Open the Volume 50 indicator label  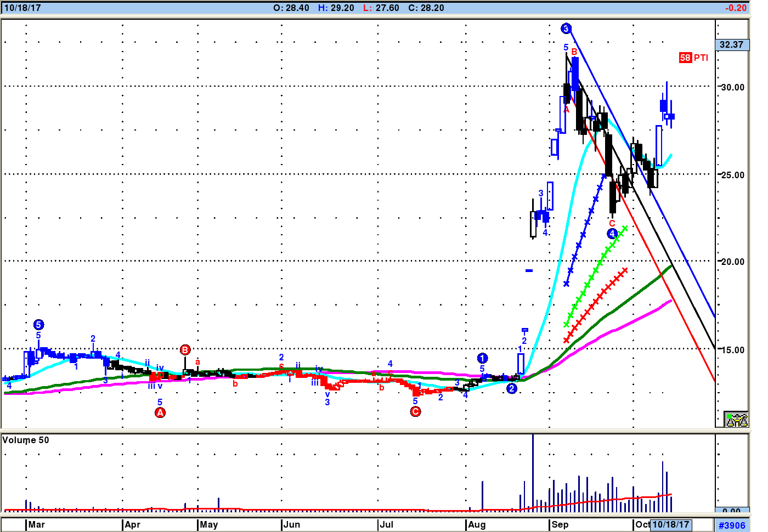(26, 440)
